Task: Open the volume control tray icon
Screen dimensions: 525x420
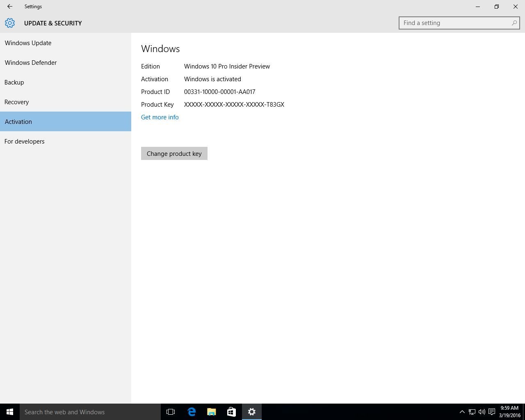Action: [x=482, y=412]
